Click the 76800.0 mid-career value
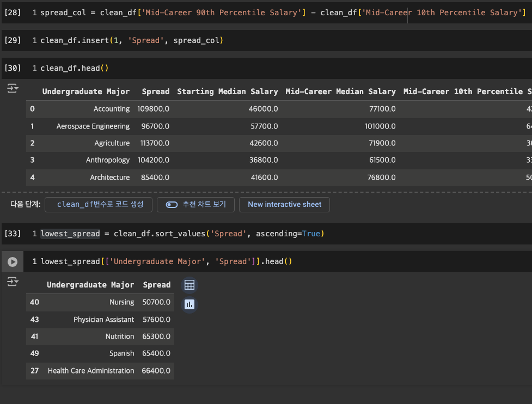Image resolution: width=532 pixels, height=404 pixels. [x=381, y=177]
